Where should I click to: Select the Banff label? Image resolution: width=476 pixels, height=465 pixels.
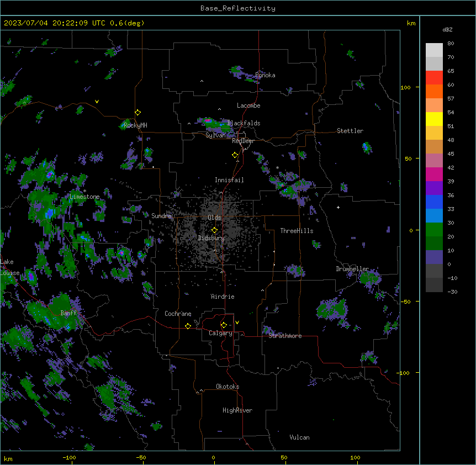point(68,313)
